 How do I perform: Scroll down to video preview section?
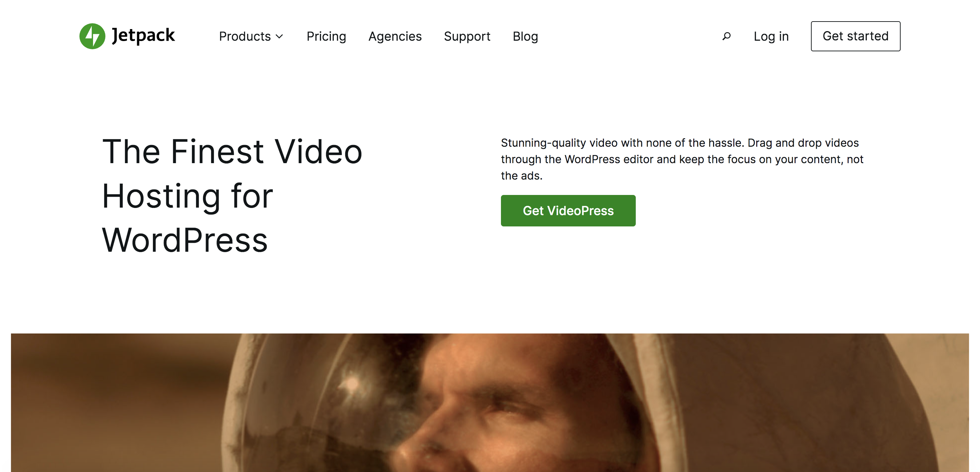[490, 403]
